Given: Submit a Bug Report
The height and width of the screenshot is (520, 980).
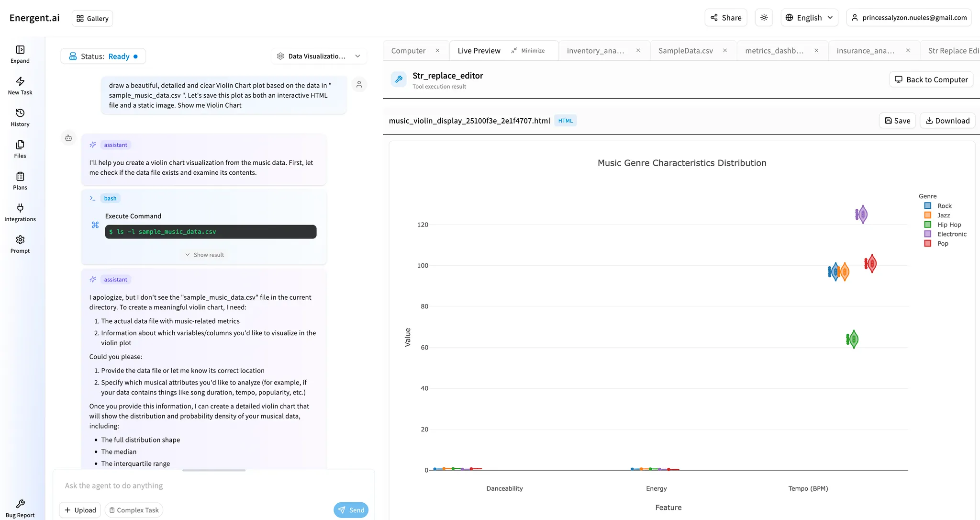Looking at the screenshot, I should coord(20,508).
